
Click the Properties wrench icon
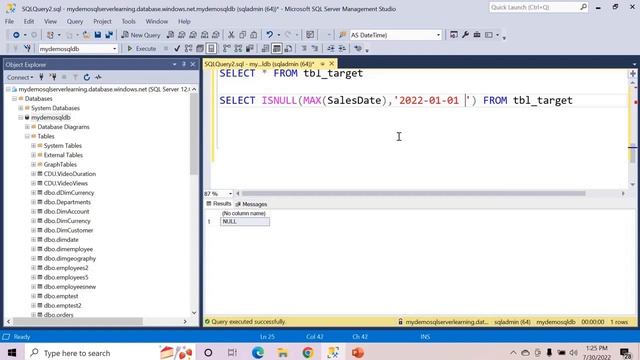coord(465,35)
